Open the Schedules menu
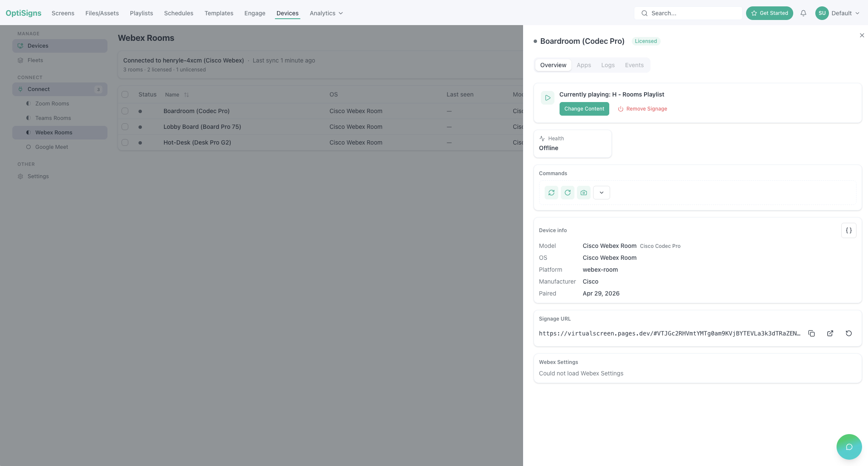 179,13
